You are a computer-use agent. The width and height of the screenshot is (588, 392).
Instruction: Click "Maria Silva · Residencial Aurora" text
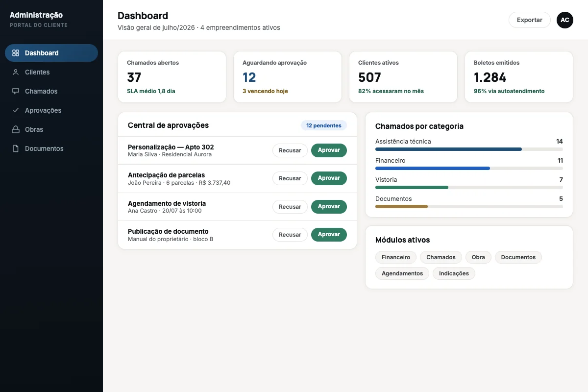(x=170, y=154)
